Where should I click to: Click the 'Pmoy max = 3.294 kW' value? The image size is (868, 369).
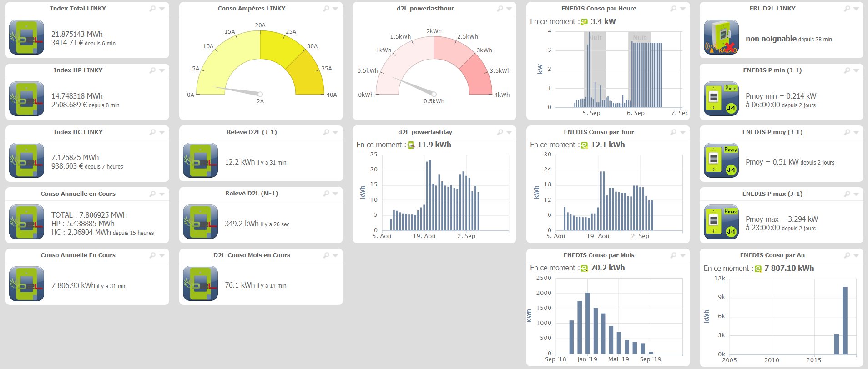click(782, 219)
